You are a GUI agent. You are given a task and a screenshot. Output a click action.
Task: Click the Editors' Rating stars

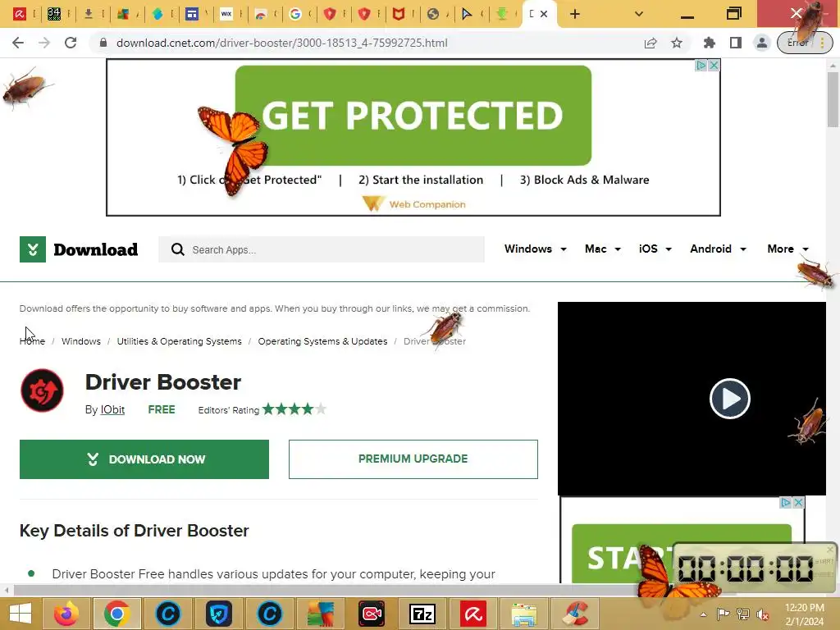click(294, 409)
